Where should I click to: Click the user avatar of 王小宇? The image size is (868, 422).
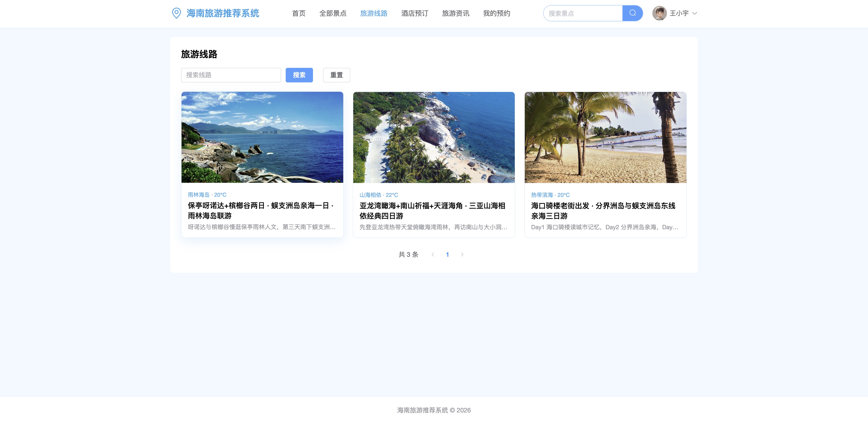click(x=659, y=13)
